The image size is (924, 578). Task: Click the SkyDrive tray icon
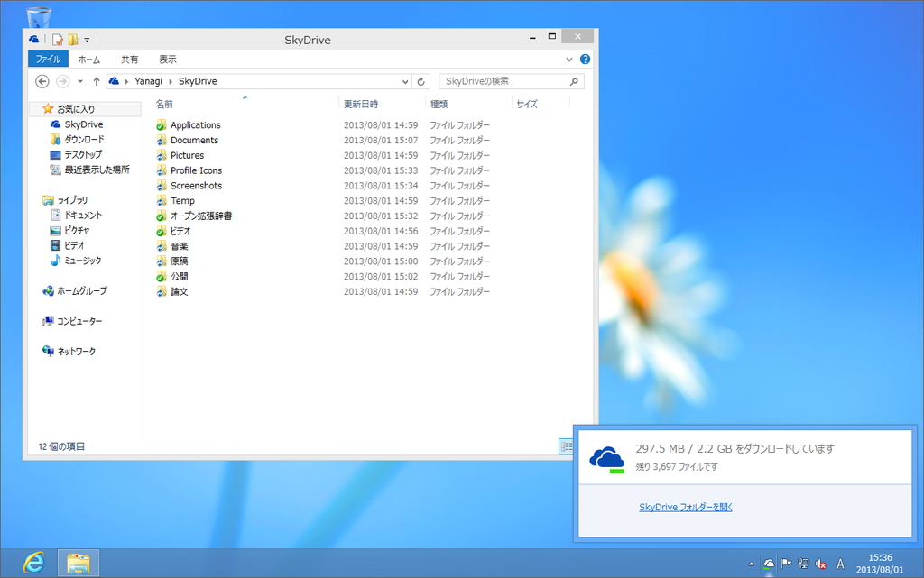pyautogui.click(x=769, y=564)
